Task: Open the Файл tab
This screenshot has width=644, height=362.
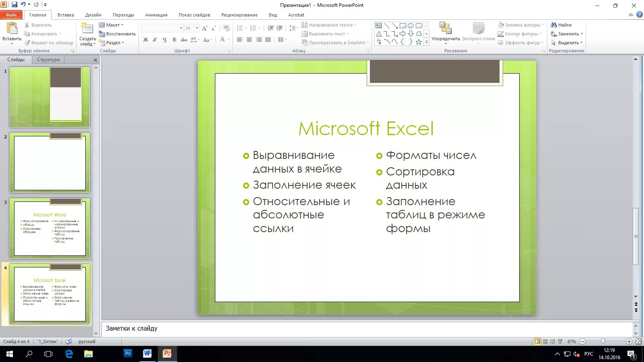Action: 11,15
